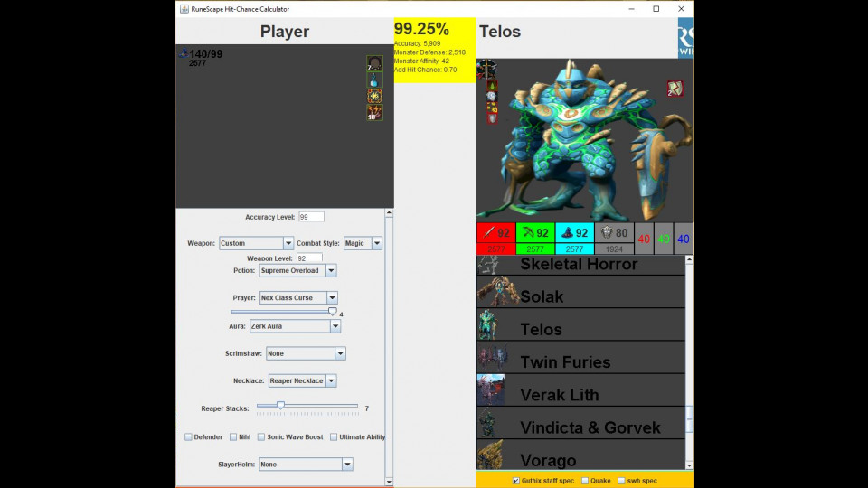
Task: Click the Accuracy Level input field
Action: click(311, 217)
